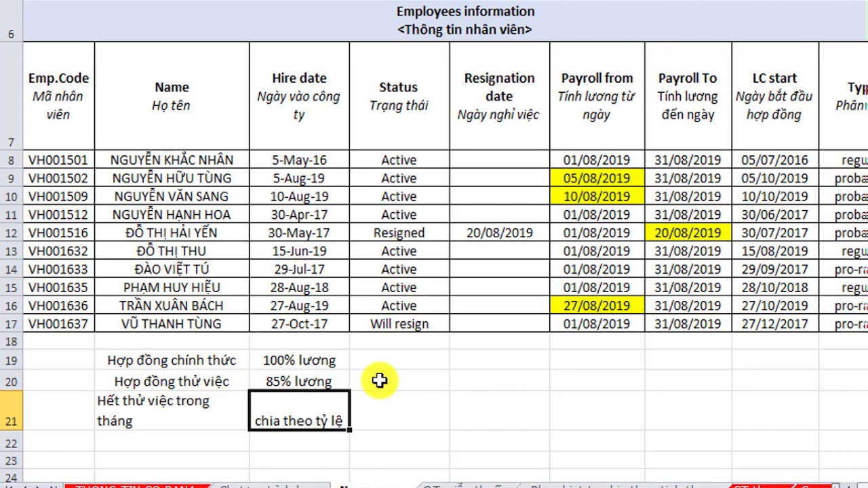The image size is (868, 488).
Task: Select the 'Status Trạng thái' header cell
Action: pyautogui.click(x=399, y=96)
